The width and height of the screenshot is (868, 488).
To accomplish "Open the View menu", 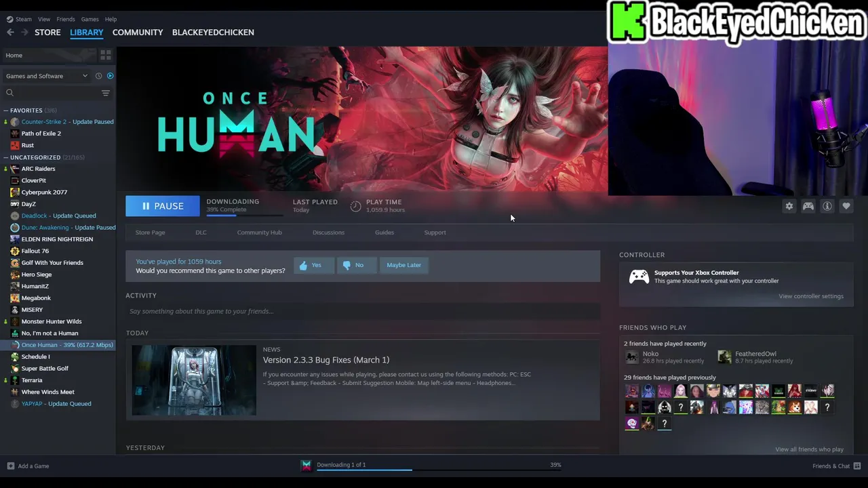I will coord(44,19).
